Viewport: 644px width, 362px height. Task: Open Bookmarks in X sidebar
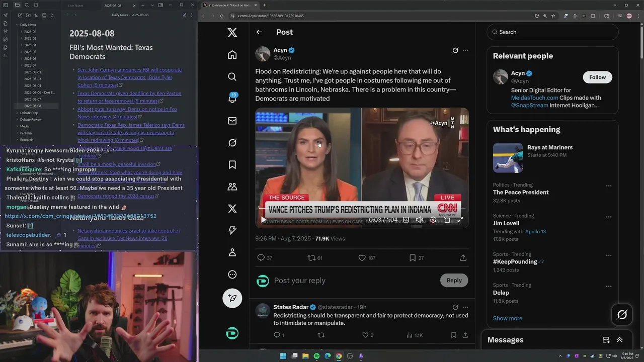click(232, 164)
